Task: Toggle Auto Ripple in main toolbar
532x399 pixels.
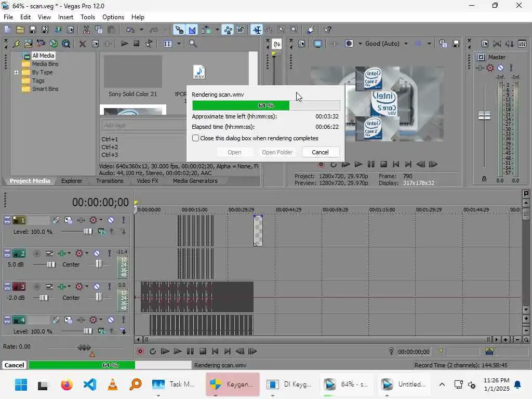Action: (206, 30)
